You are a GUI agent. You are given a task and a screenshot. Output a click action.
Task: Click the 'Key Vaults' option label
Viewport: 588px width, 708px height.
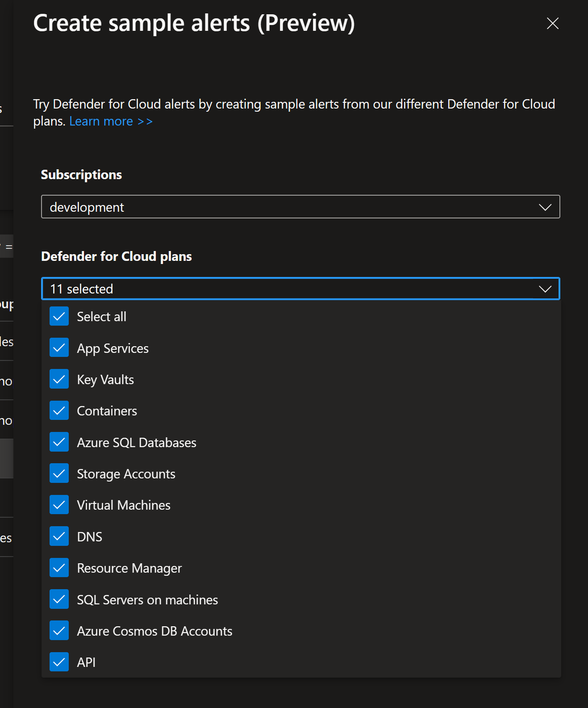click(x=105, y=380)
